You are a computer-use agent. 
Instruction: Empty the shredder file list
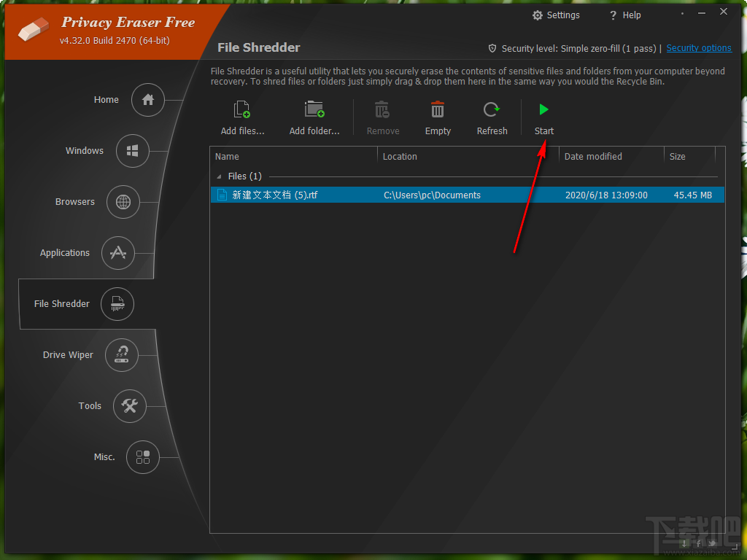(x=437, y=109)
